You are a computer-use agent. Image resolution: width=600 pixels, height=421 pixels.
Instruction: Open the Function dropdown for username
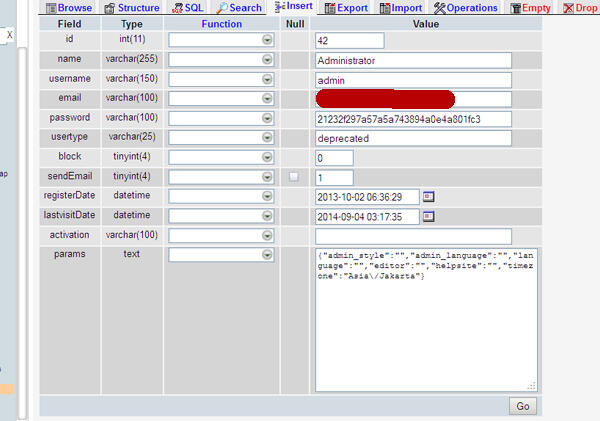coord(221,80)
